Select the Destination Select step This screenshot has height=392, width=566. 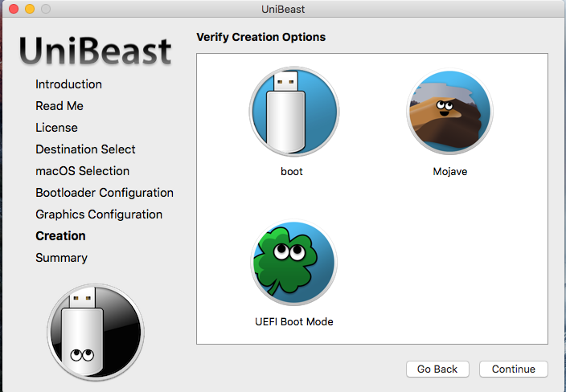coord(85,149)
